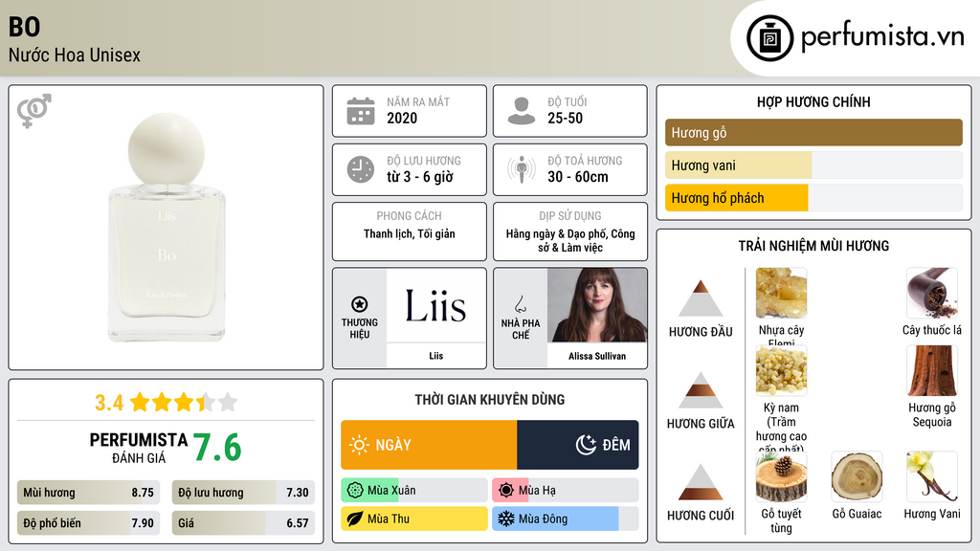980x551 pixels.
Task: Click the unisex gender symbol icon
Action: tap(33, 111)
